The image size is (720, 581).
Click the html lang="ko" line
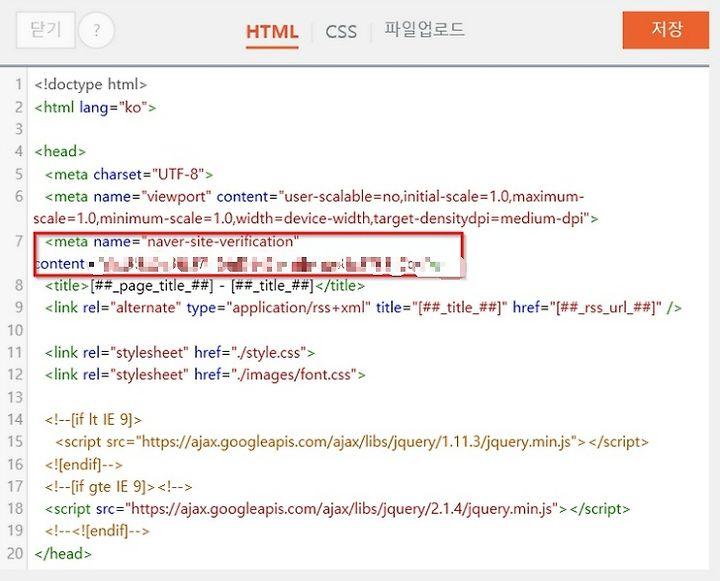tap(95, 107)
